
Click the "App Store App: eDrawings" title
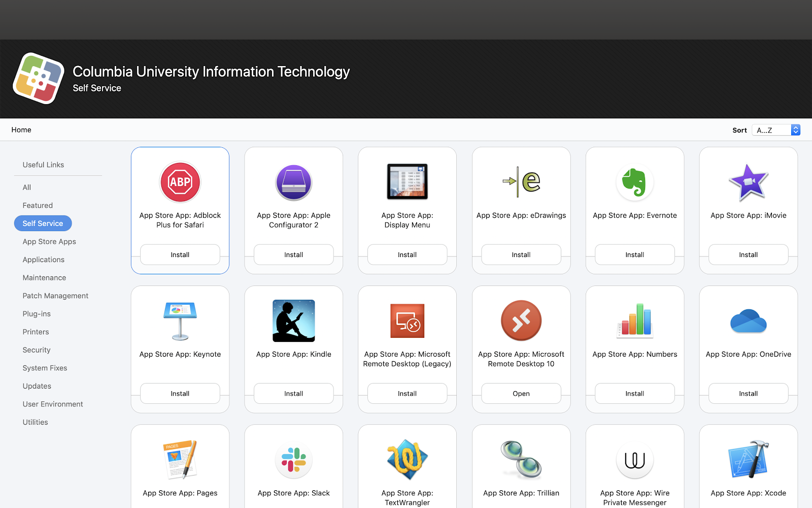521,215
